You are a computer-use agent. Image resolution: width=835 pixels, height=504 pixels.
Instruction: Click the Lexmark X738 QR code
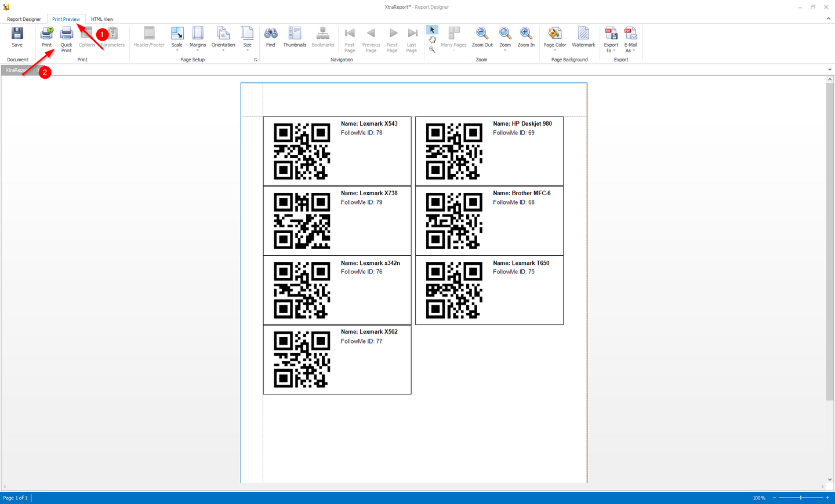[x=302, y=221]
